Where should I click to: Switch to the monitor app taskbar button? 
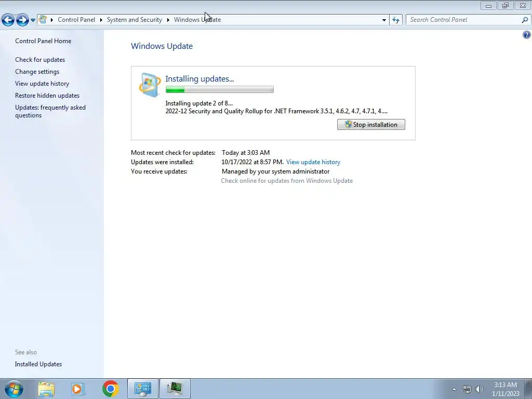(175, 389)
